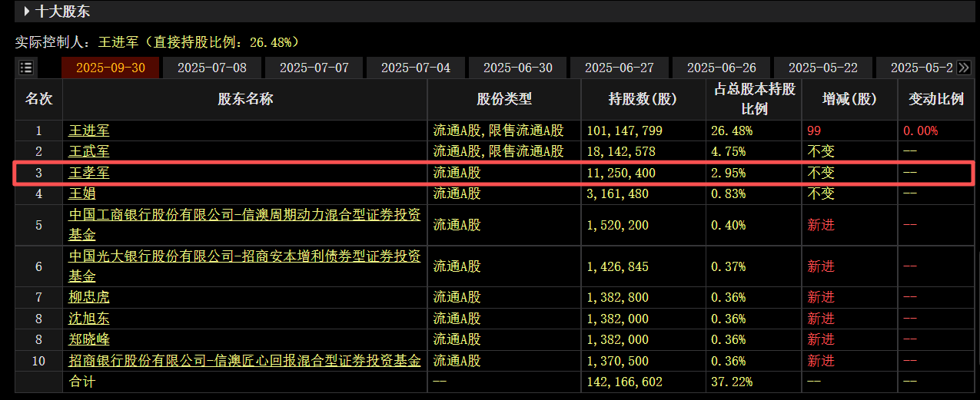Open the 招商安本增利债券型 fund link
980x400 pixels.
coord(244,266)
